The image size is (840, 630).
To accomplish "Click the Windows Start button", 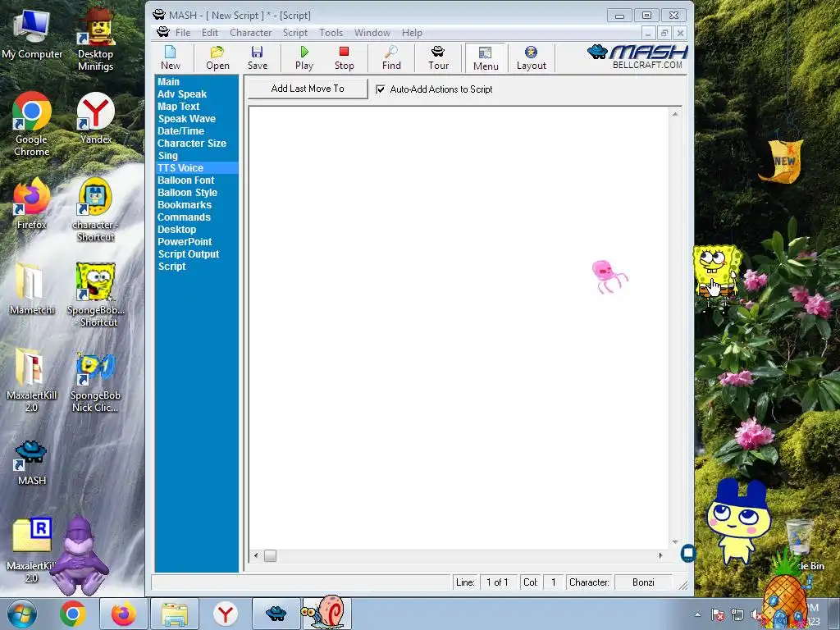I will [x=22, y=614].
